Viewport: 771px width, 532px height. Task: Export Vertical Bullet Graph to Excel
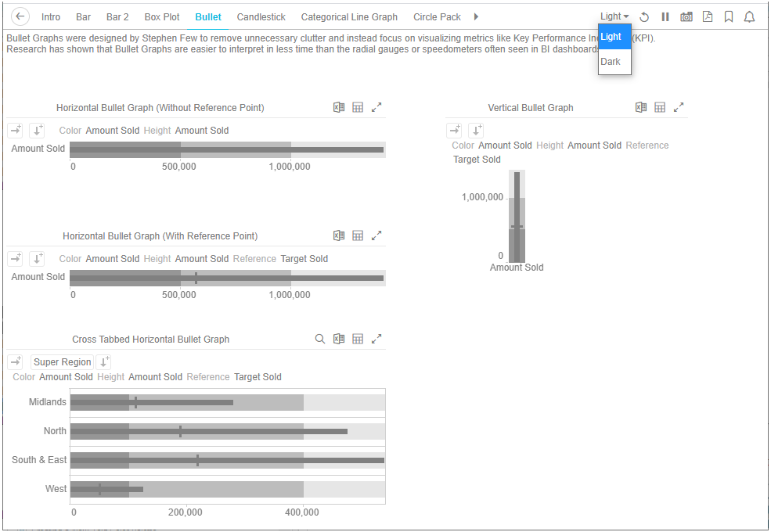641,108
